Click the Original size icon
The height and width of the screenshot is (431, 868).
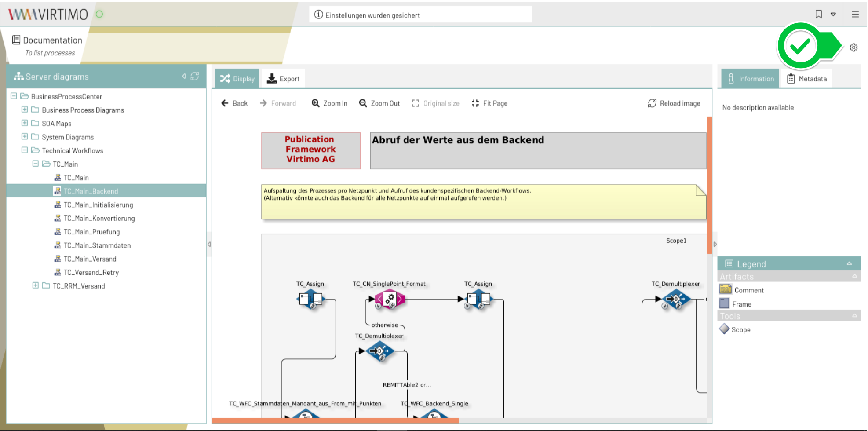[x=416, y=103]
